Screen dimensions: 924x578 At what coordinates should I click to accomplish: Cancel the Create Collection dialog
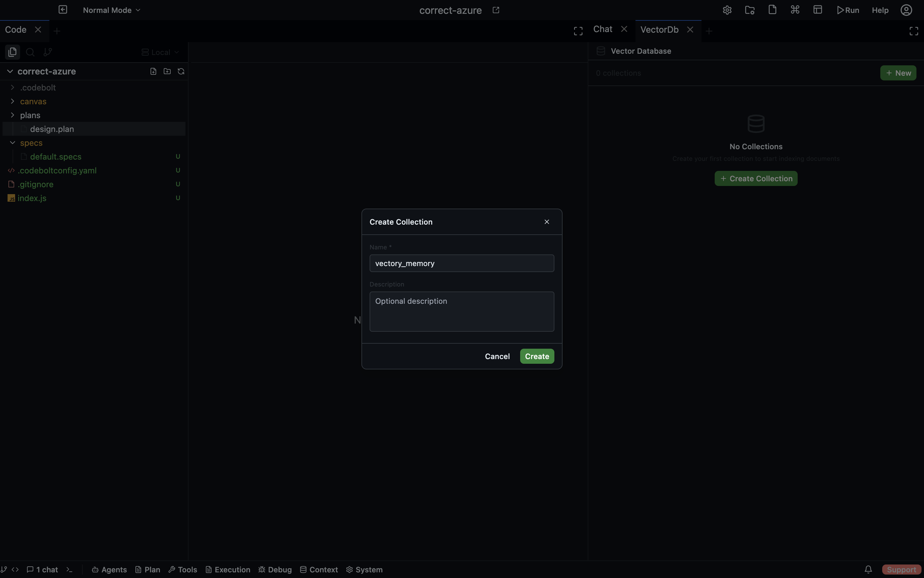pyautogui.click(x=497, y=356)
